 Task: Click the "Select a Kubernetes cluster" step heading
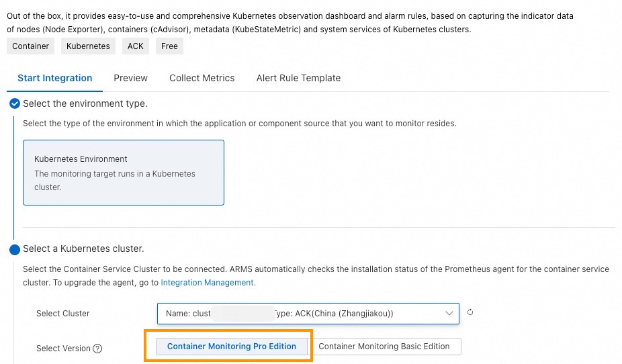tap(83, 248)
